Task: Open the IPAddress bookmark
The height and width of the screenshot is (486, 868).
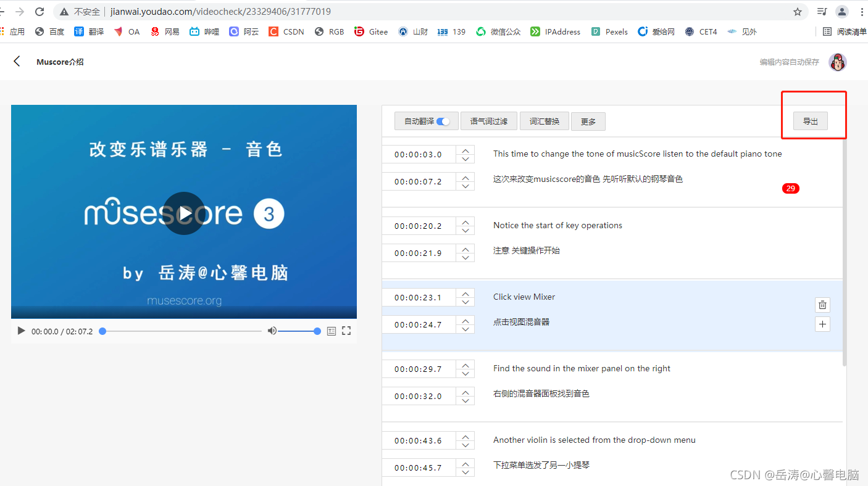Action: [556, 31]
